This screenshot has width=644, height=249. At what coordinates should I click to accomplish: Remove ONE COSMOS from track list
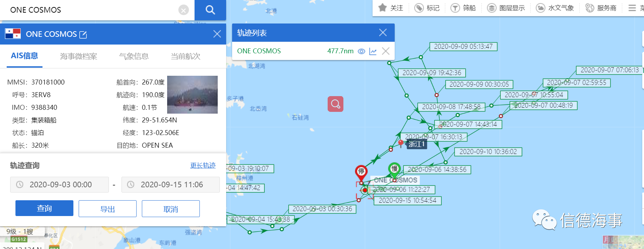pyautogui.click(x=386, y=51)
